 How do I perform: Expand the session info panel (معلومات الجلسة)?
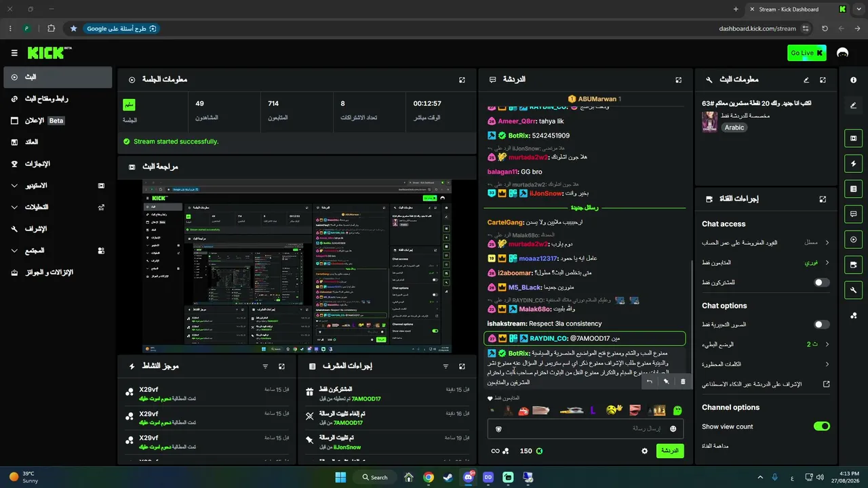pyautogui.click(x=462, y=79)
